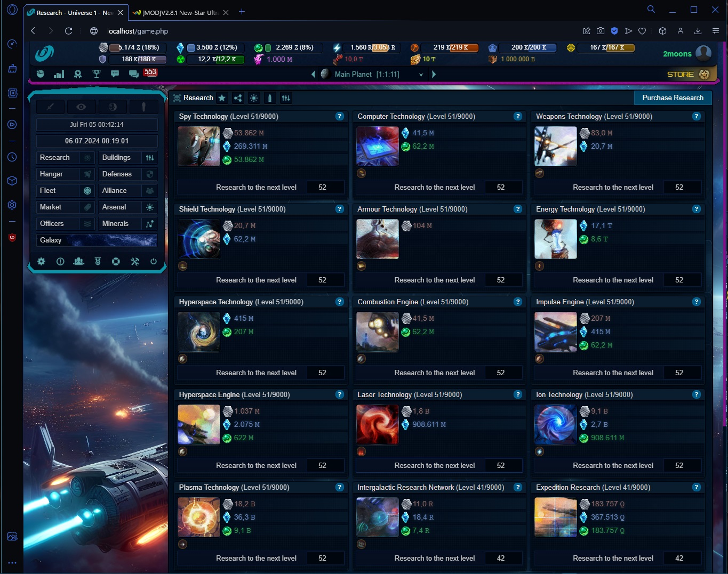
Task: Click the browser back arrow
Action: tap(33, 31)
